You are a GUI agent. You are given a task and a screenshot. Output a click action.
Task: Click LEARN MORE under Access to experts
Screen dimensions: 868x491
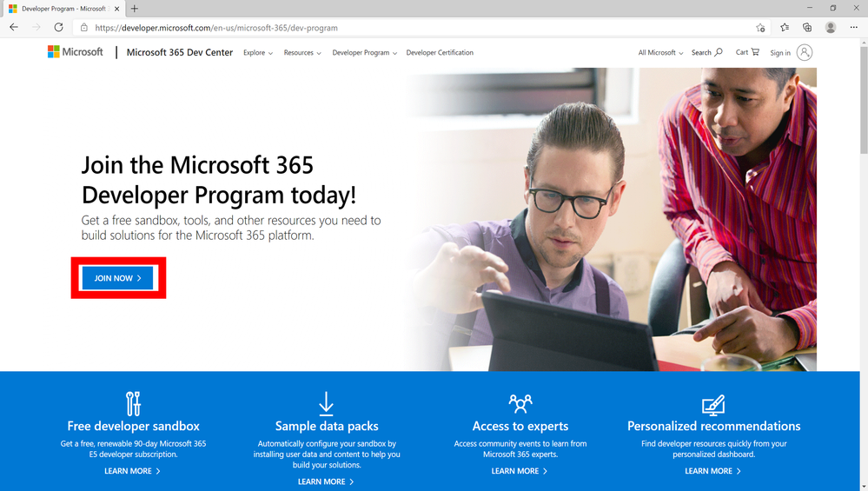tap(520, 471)
